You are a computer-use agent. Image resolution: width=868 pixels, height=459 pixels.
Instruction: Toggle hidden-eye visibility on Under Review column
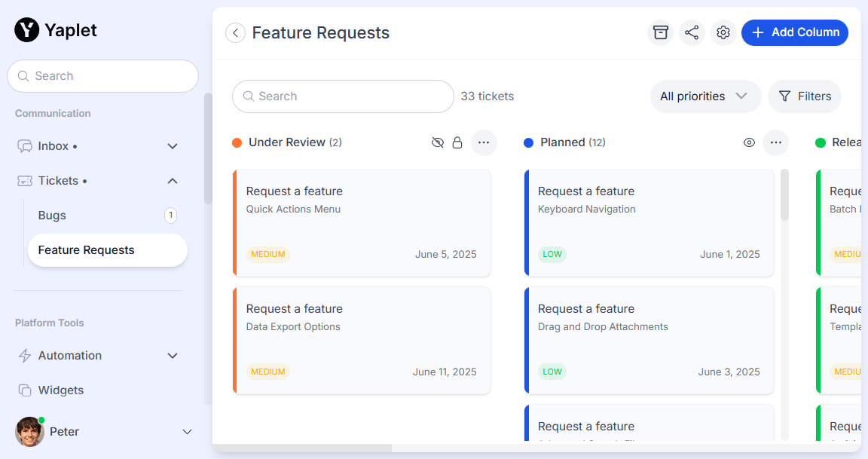point(438,142)
